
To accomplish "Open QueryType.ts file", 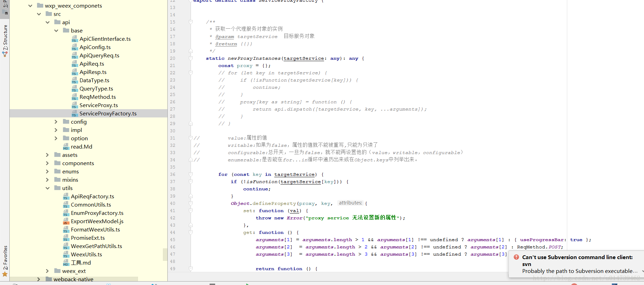I will (96, 89).
